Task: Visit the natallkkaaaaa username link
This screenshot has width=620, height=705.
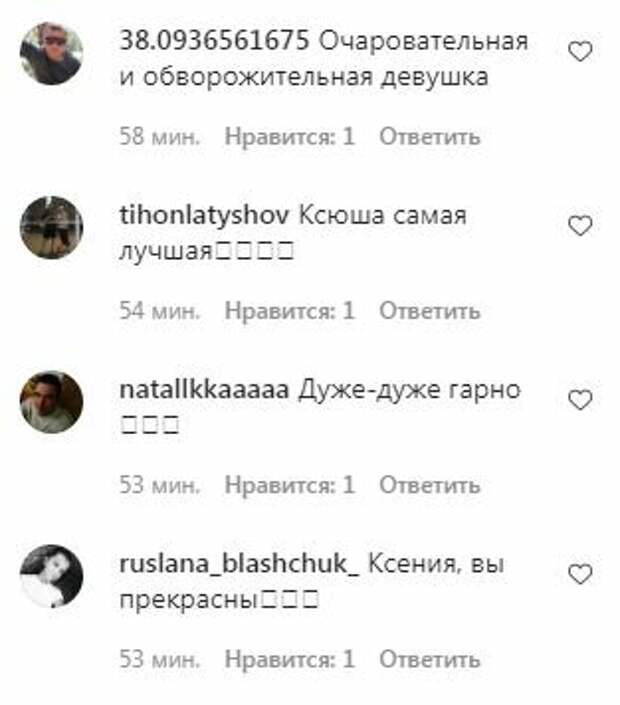Action: pos(204,390)
